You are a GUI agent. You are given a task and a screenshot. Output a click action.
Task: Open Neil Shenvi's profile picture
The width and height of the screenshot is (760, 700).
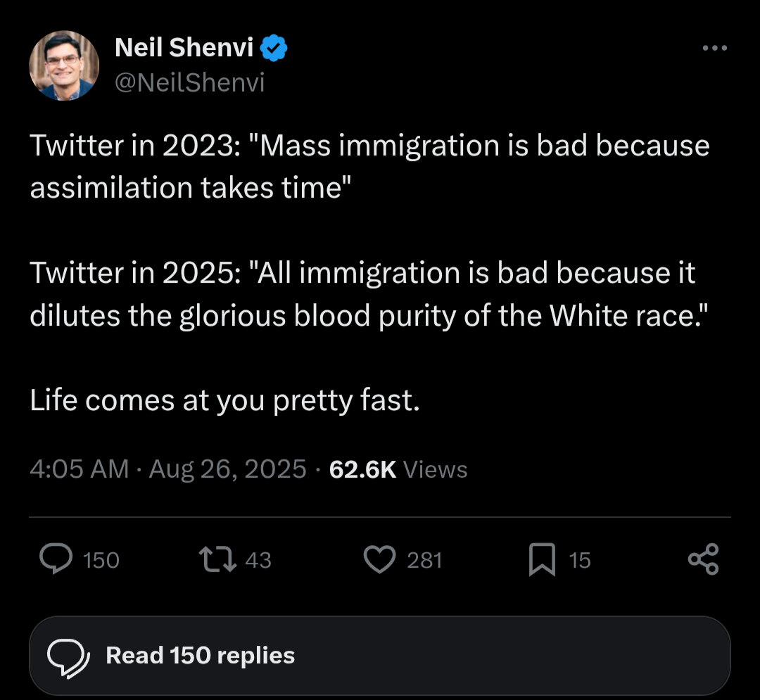pos(63,65)
